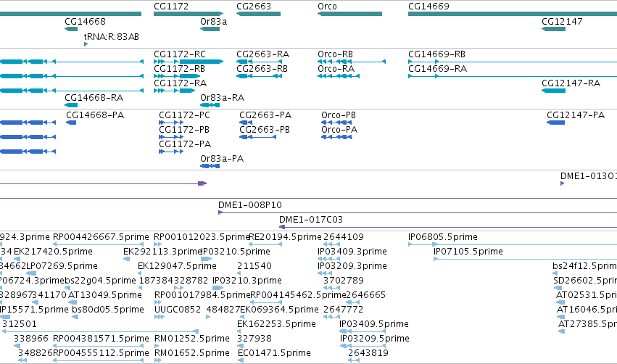Open transcript CG14669-RB
617x364 pixels.
[436, 54]
